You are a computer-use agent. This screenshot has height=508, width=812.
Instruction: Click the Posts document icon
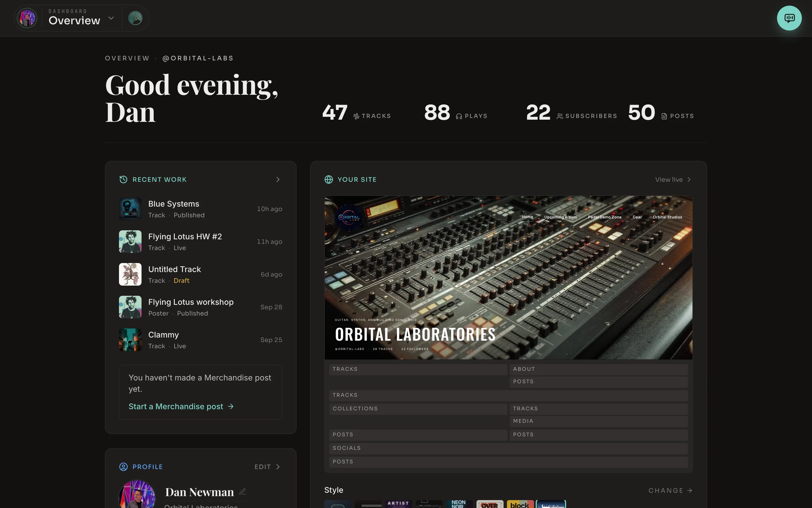pyautogui.click(x=664, y=116)
